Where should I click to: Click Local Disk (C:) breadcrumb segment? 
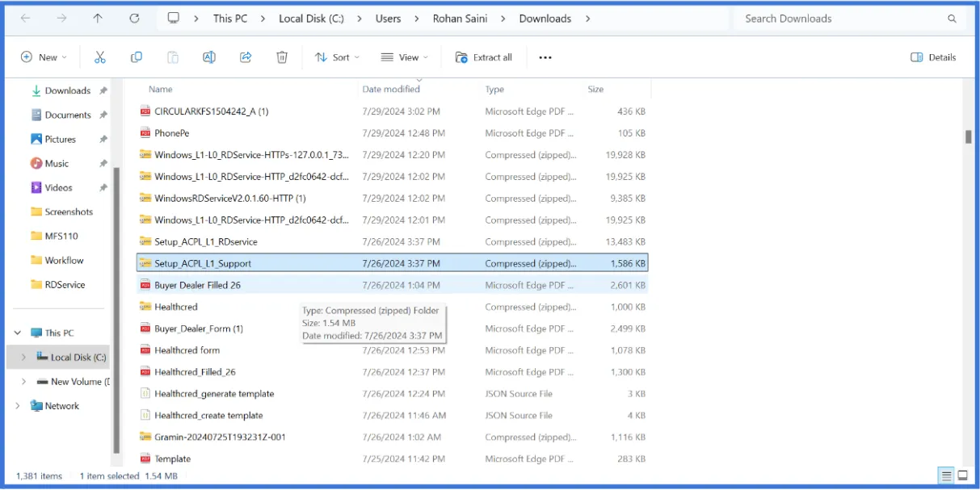pyautogui.click(x=312, y=19)
